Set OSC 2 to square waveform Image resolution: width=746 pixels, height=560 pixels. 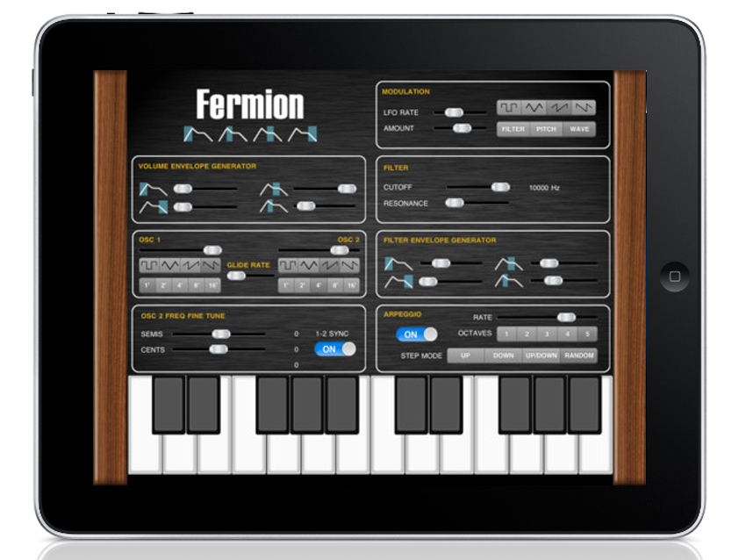coord(289,265)
